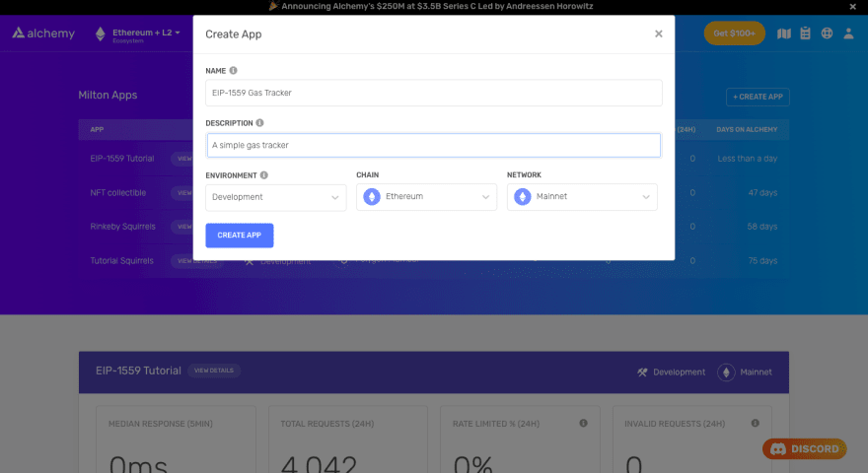Click the alchemy logo

point(43,34)
